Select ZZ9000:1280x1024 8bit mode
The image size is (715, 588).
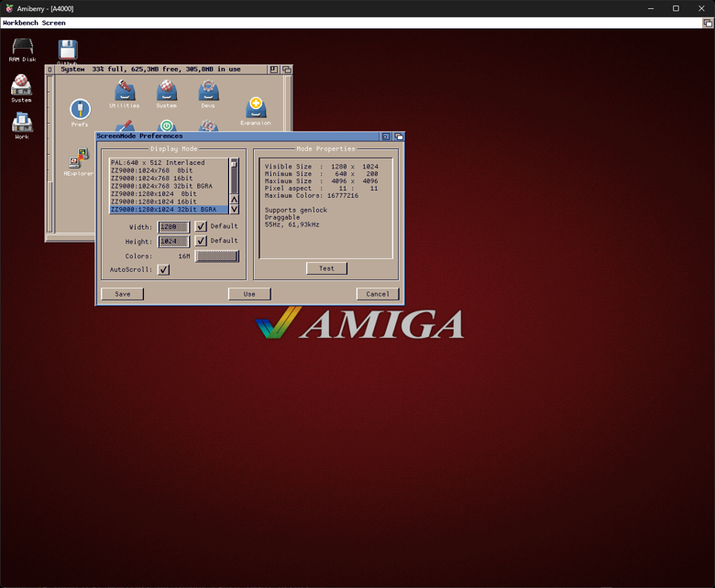point(169,193)
